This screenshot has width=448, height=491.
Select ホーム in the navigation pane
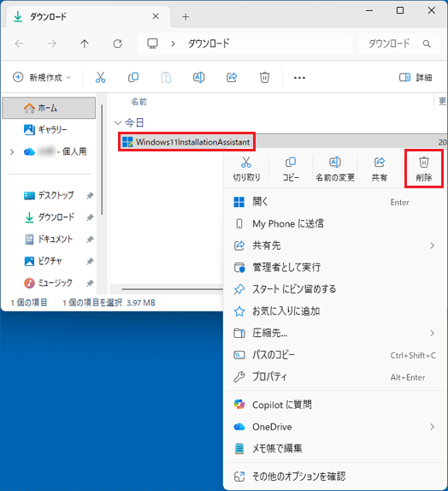49,108
